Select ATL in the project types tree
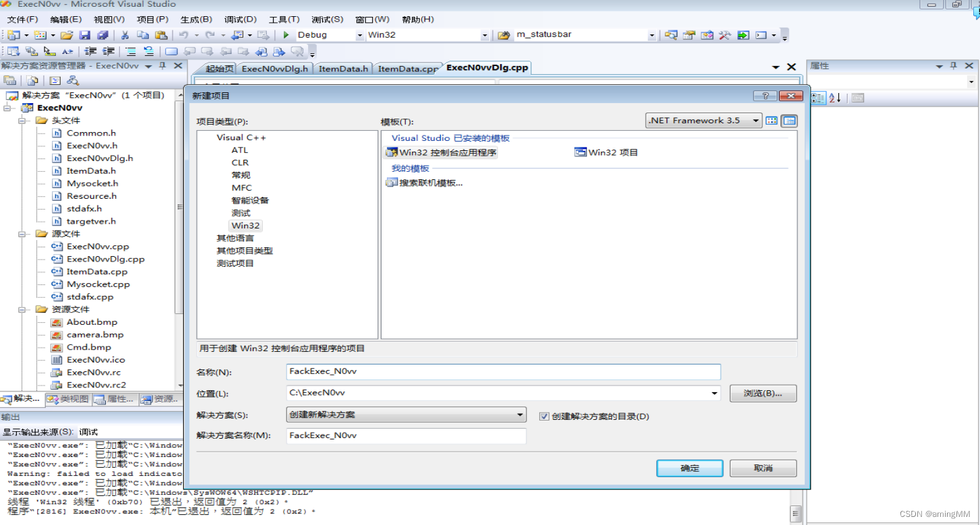 (x=240, y=150)
